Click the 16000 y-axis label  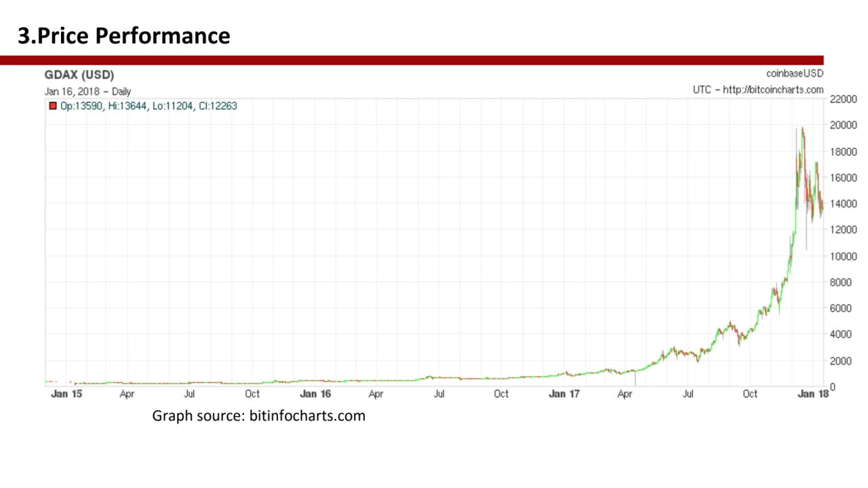pyautogui.click(x=844, y=178)
